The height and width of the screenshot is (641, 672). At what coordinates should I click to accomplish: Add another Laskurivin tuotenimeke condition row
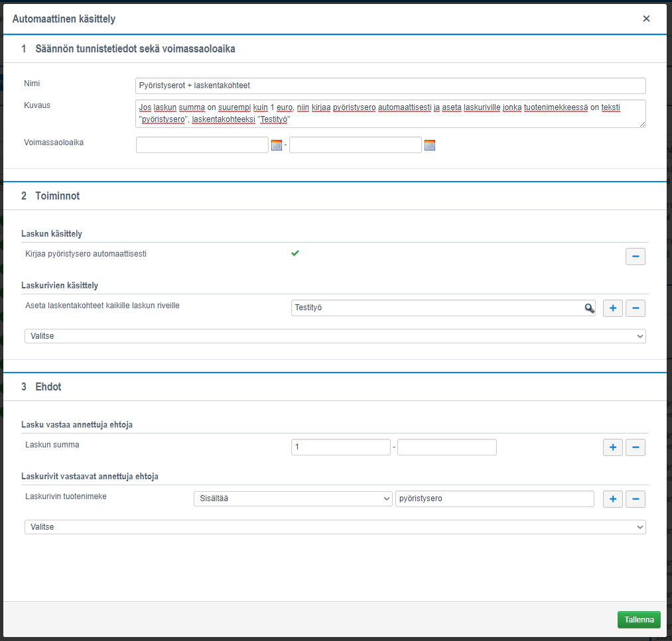(613, 499)
